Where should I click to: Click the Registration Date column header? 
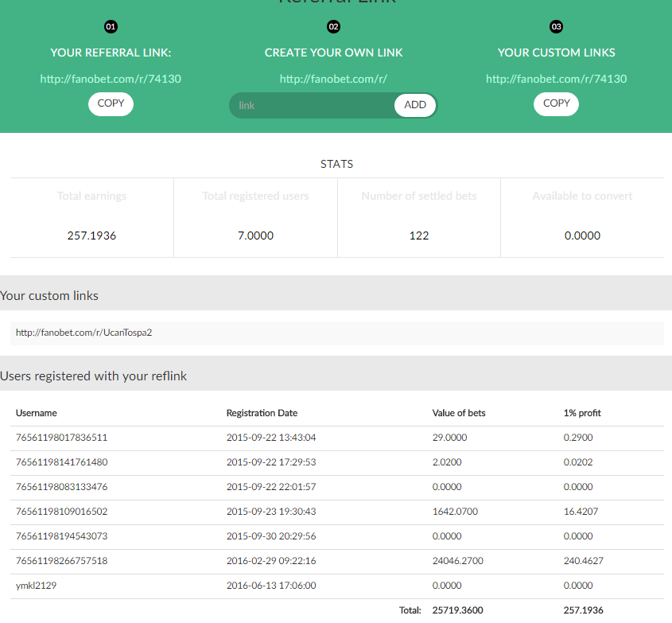(x=262, y=413)
